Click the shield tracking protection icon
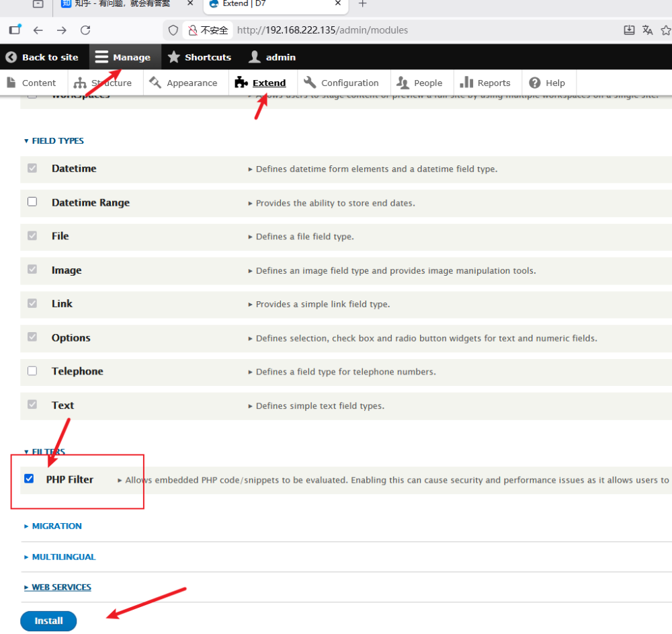Image resolution: width=672 pixels, height=634 pixels. coord(173,30)
